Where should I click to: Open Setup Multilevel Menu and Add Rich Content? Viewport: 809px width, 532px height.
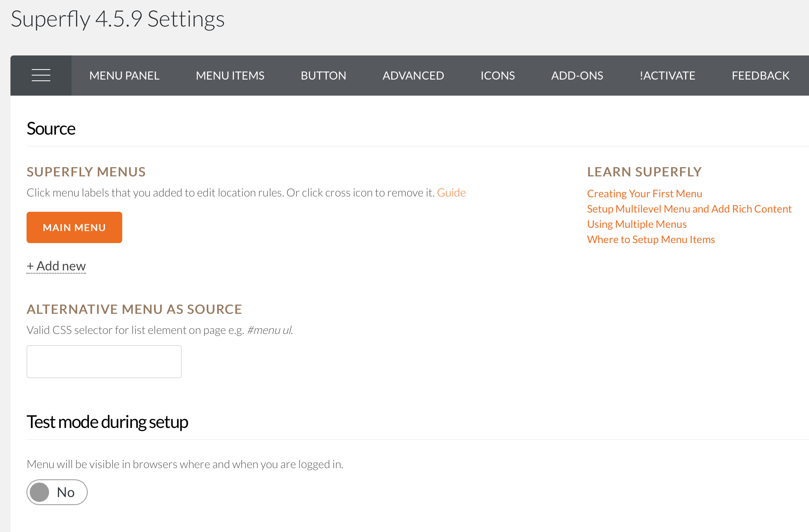pos(689,209)
